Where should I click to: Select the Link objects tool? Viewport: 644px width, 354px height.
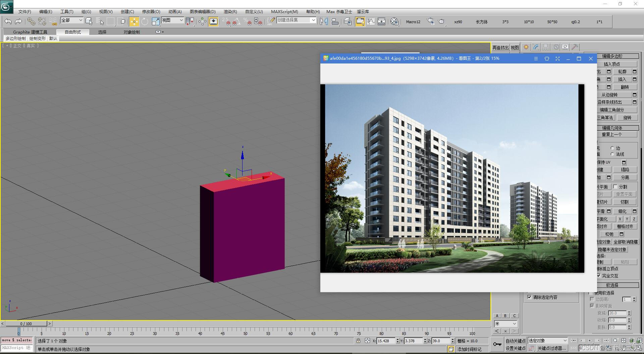pyautogui.click(x=31, y=21)
